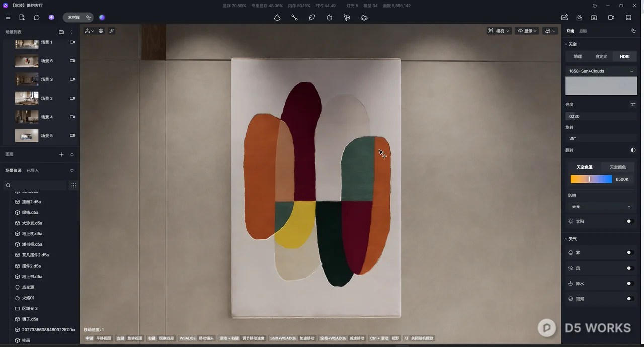Click the globe coordinate icon

tap(101, 31)
